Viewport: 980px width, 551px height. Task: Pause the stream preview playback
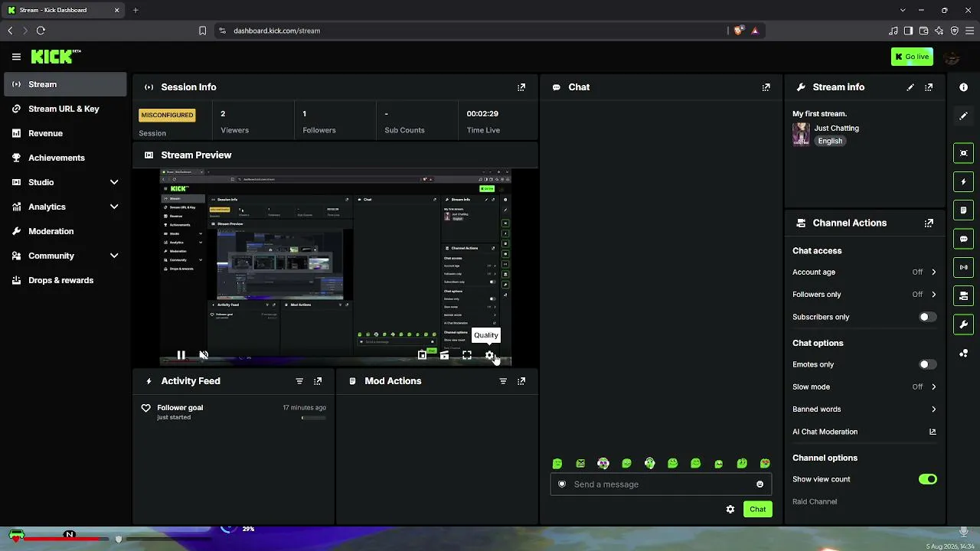coord(181,355)
